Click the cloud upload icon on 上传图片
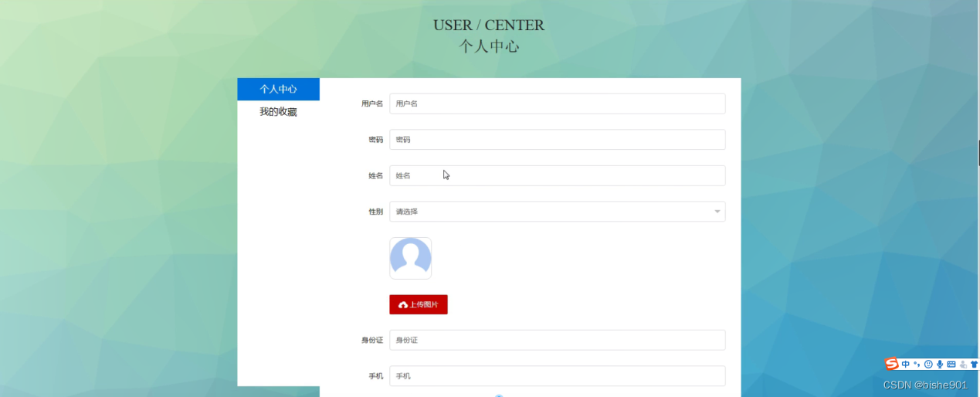Viewport: 980px width, 397px height. click(402, 305)
